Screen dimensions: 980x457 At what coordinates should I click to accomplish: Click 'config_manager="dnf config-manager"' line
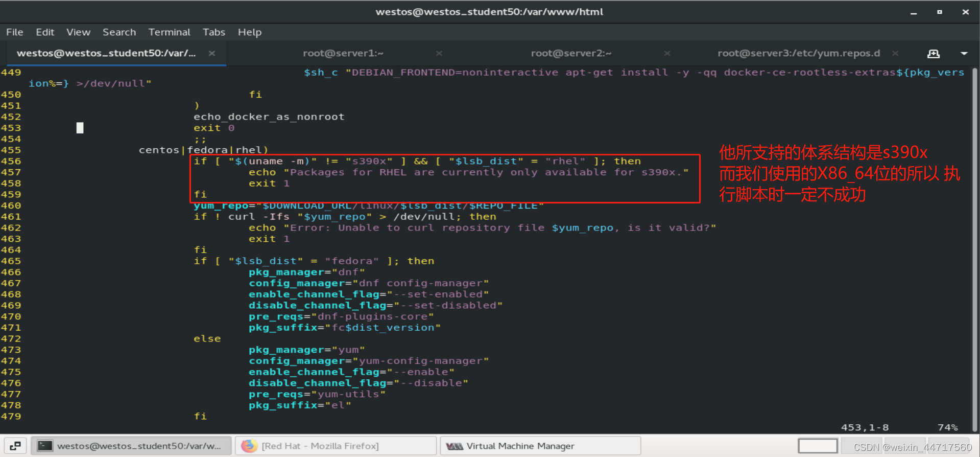369,284
